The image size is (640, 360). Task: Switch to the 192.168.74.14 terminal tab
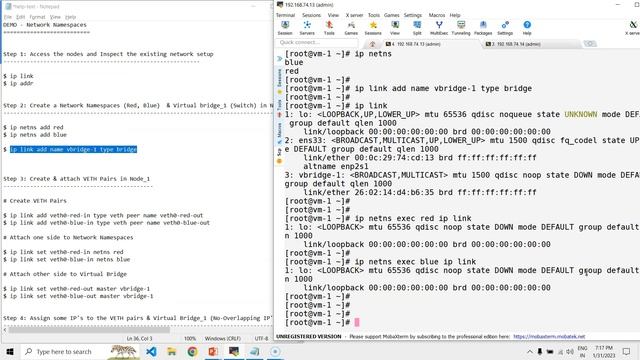(531, 44)
